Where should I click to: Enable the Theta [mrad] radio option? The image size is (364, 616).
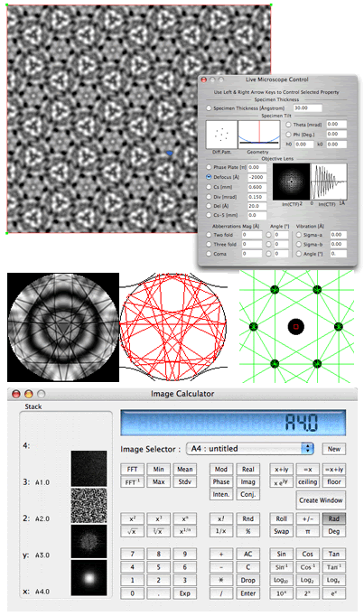click(289, 125)
